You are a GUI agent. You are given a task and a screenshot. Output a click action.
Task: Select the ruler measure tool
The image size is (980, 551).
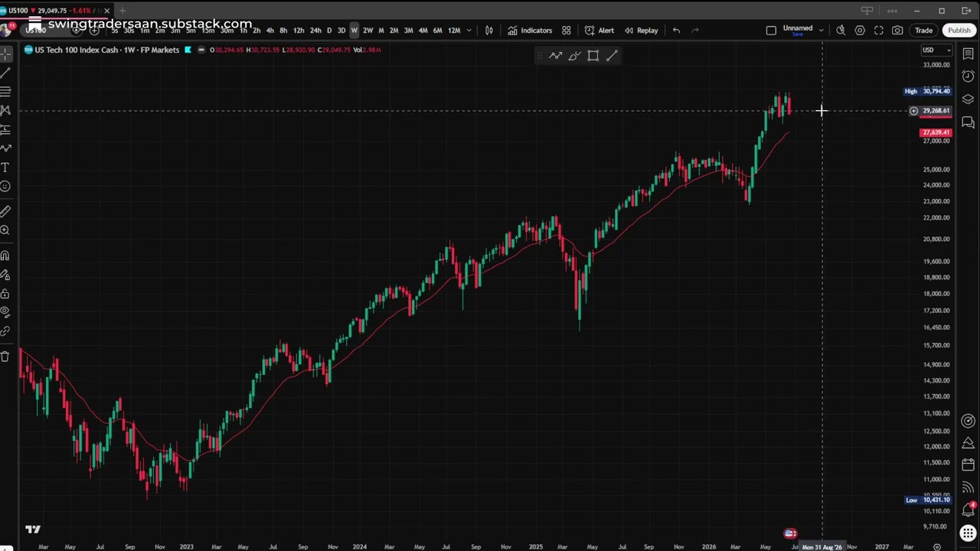click(x=5, y=211)
